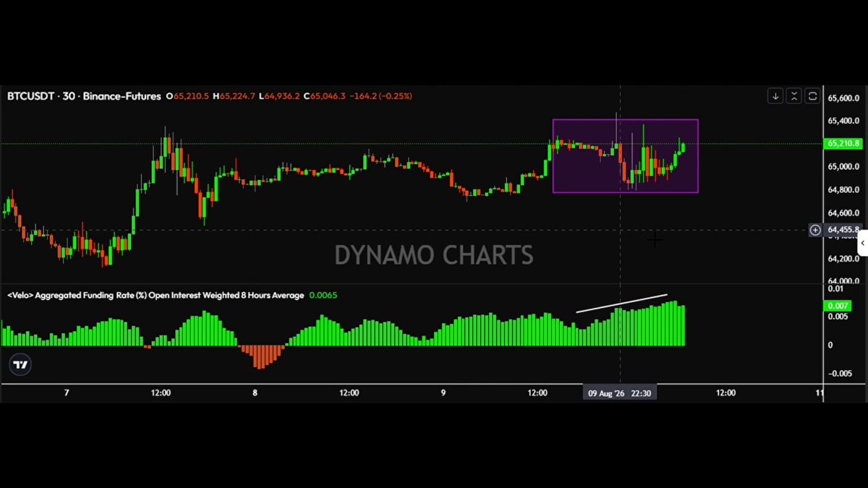868x488 pixels.
Task: Click the 64,200.0 price axis label
Action: tap(843, 259)
